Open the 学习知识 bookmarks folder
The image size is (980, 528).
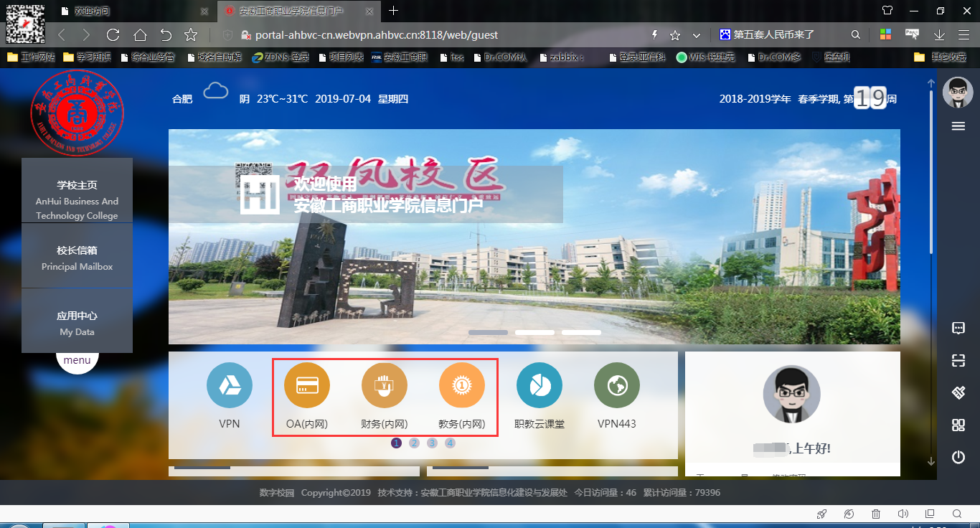pyautogui.click(x=87, y=57)
